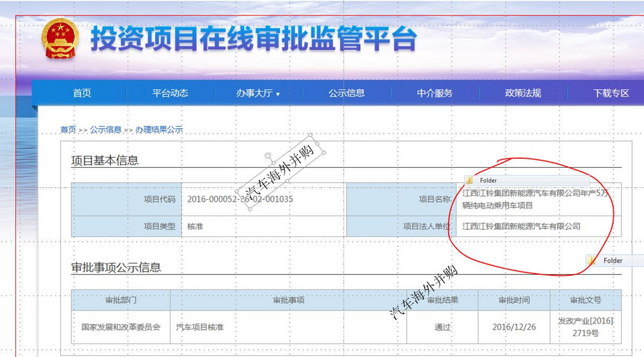Click the national emblem logo
The image size is (644, 357).
coord(60,39)
